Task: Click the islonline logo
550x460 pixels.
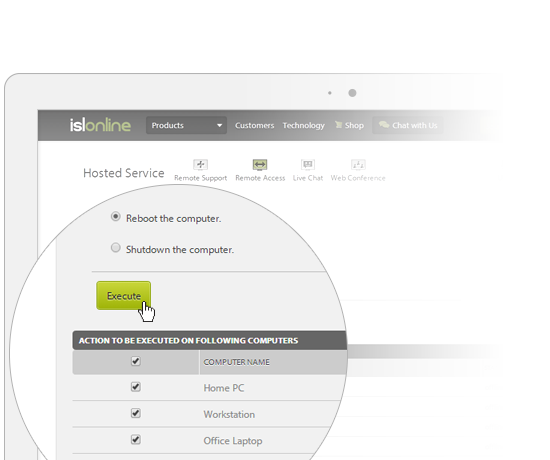Action: 100,125
